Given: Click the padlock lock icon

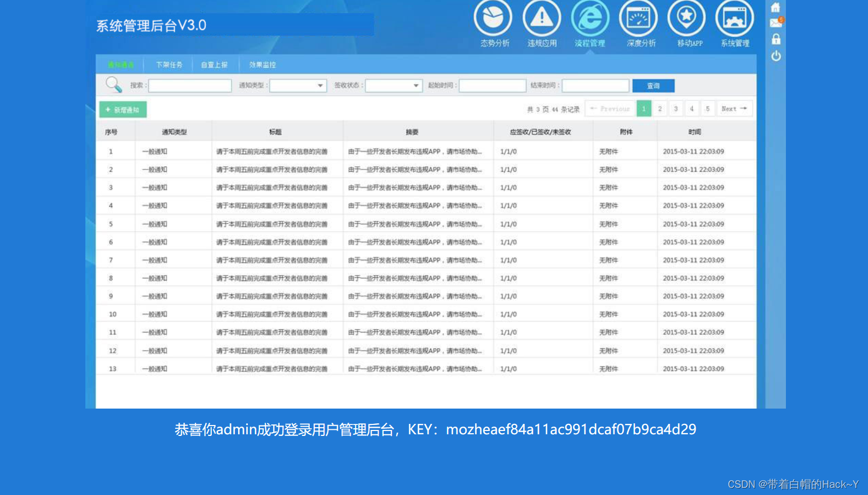Looking at the screenshot, I should pyautogui.click(x=776, y=39).
